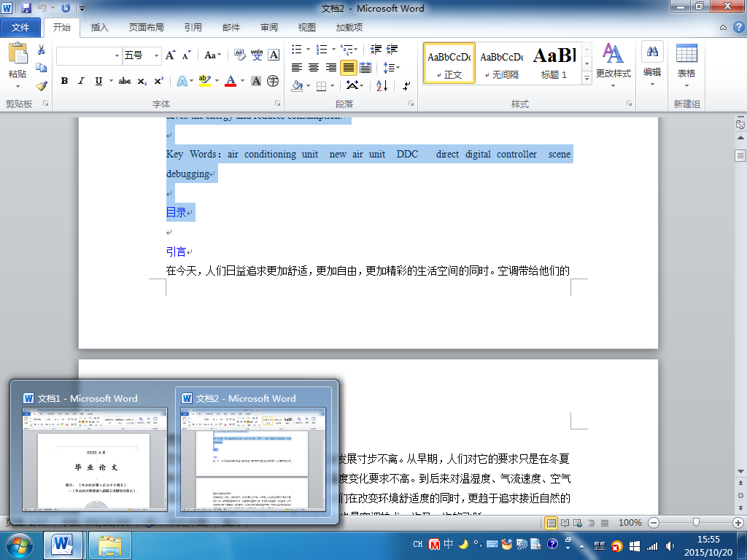Apply strikethrough formatting
This screenshot has width=747, height=560.
[125, 81]
